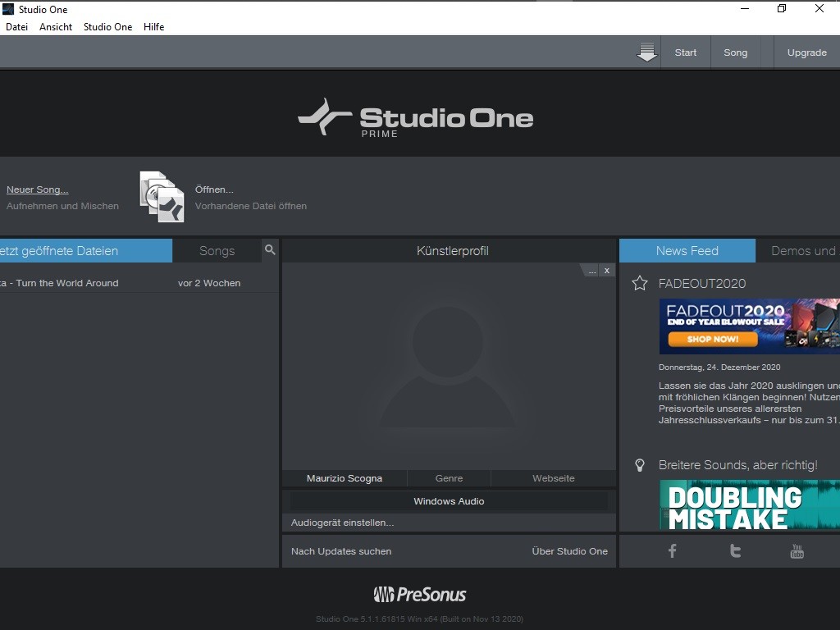Click the PreSonus logo at the bottom

click(x=420, y=594)
